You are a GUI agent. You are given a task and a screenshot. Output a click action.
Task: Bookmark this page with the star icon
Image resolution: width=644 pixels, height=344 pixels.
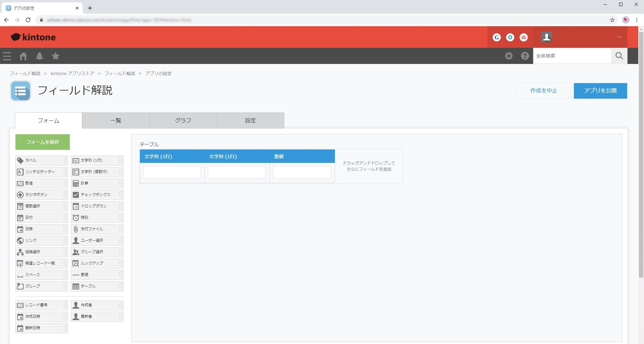pos(612,20)
